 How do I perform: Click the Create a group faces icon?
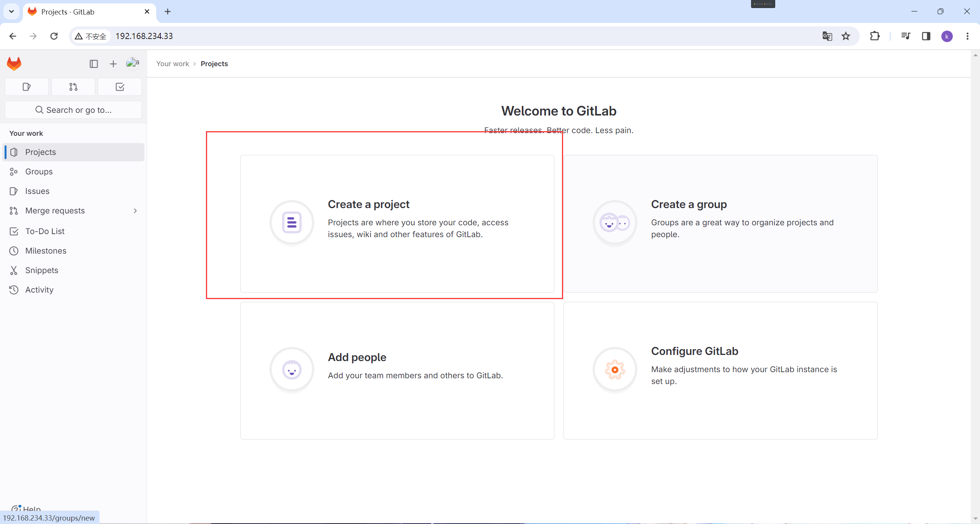click(615, 223)
